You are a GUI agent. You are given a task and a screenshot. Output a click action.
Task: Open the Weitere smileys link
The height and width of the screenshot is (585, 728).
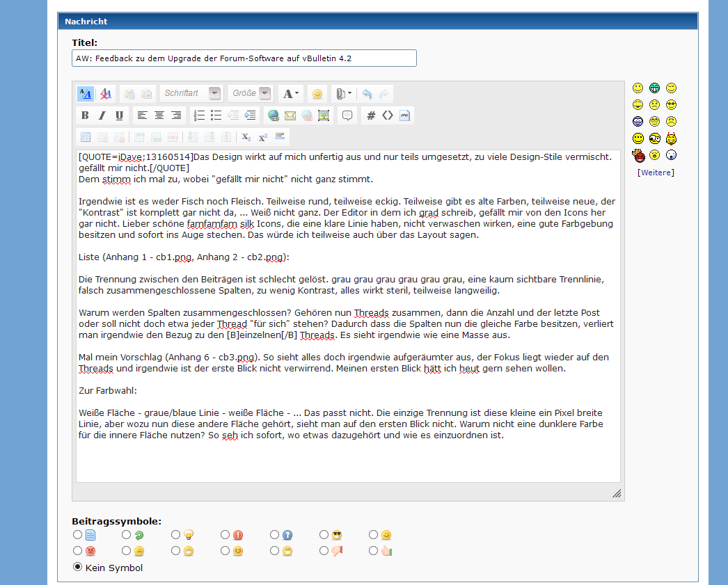click(656, 173)
